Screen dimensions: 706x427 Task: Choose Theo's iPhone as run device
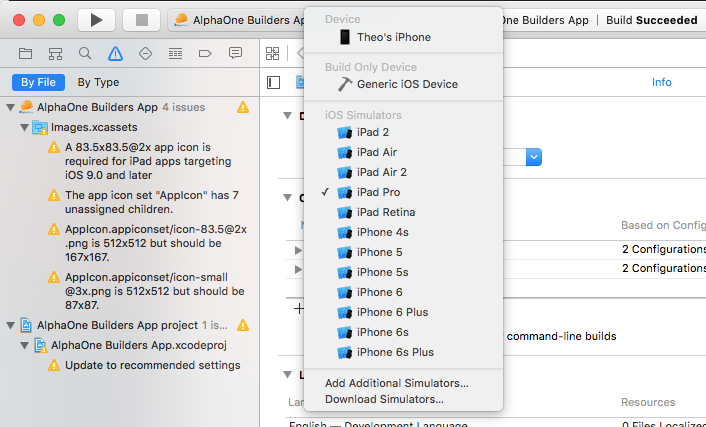tap(403, 37)
